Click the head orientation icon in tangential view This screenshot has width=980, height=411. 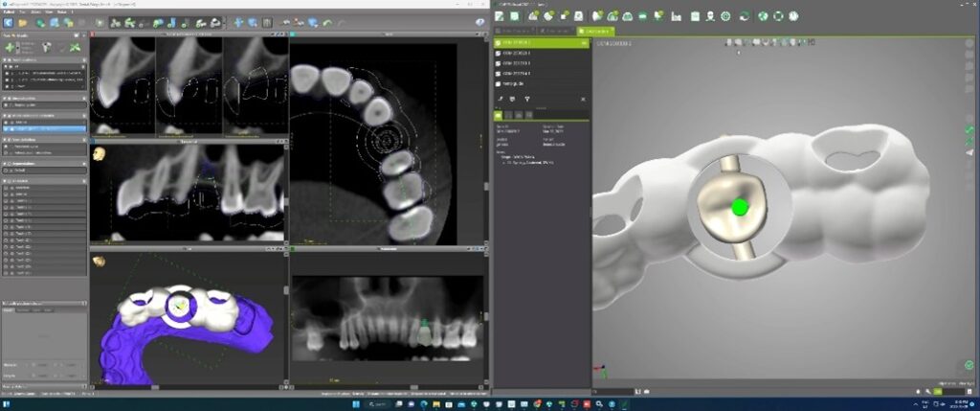point(99,153)
